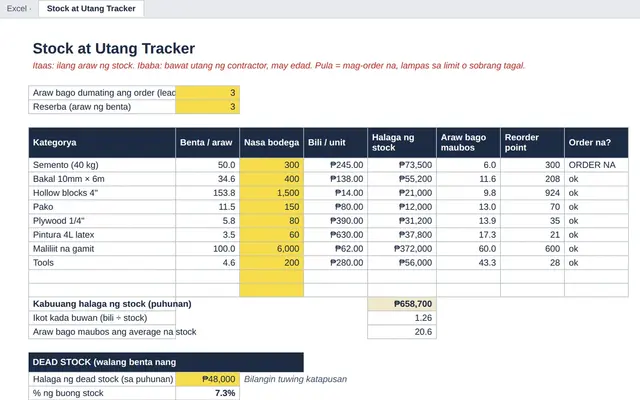Click the Pako category cell
The height and width of the screenshot is (400, 640).
(x=102, y=207)
